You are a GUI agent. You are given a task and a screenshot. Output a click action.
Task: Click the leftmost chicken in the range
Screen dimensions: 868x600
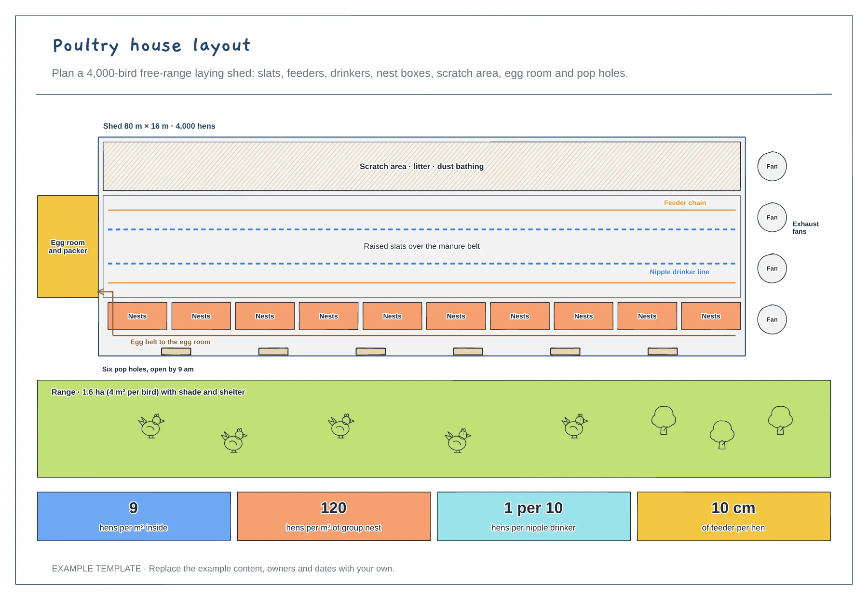coord(151,426)
